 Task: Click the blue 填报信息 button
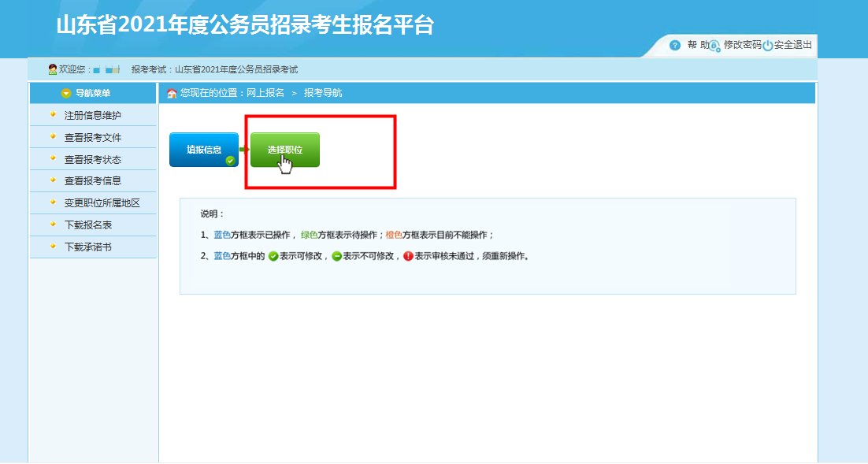click(203, 148)
